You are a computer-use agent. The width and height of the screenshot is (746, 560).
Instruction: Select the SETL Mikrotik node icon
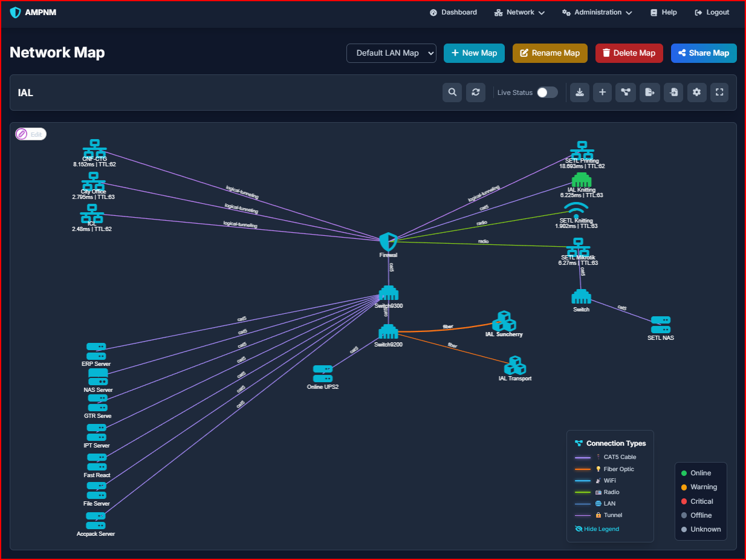click(x=579, y=246)
